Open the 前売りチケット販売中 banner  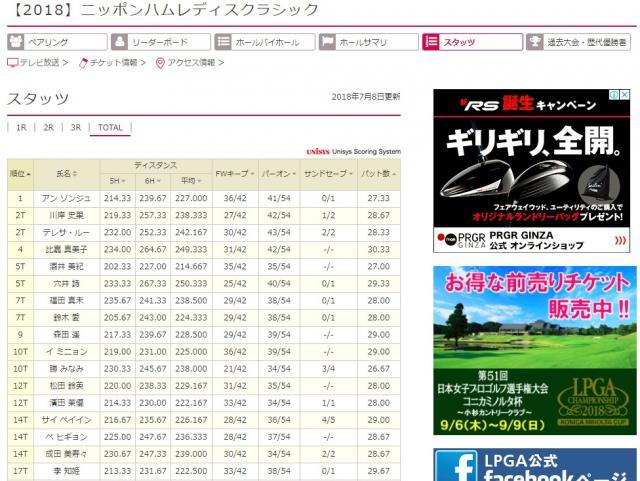[535, 350]
